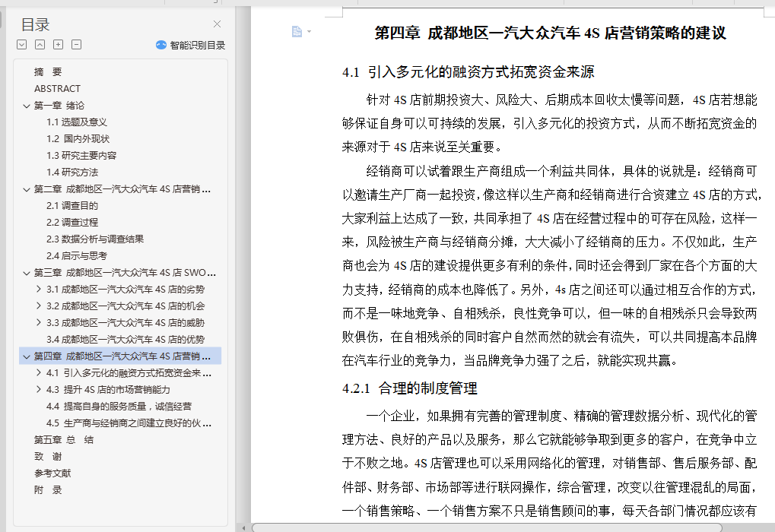Open 2.4 启示与思考 entry
The image size is (775, 532).
pos(77,256)
